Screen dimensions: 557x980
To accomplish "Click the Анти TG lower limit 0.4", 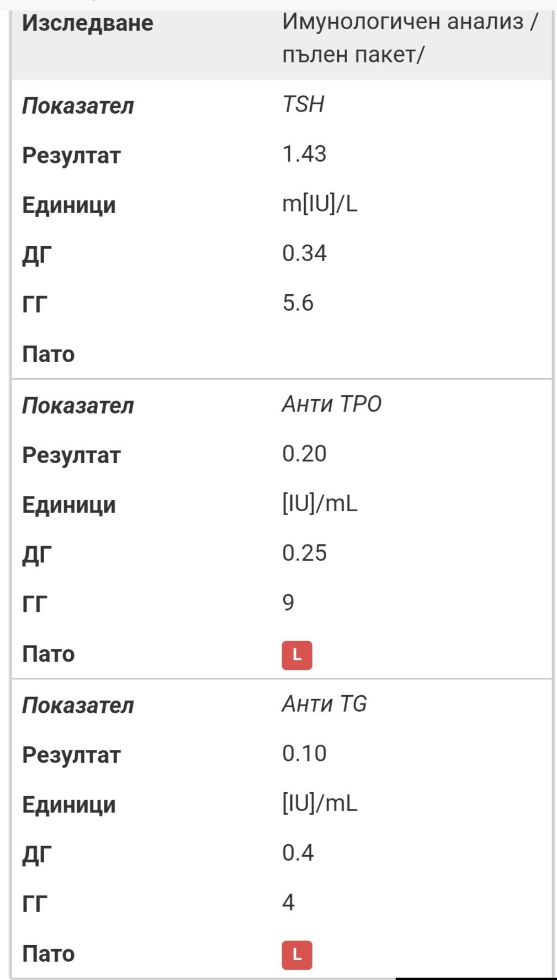I will tap(298, 853).
